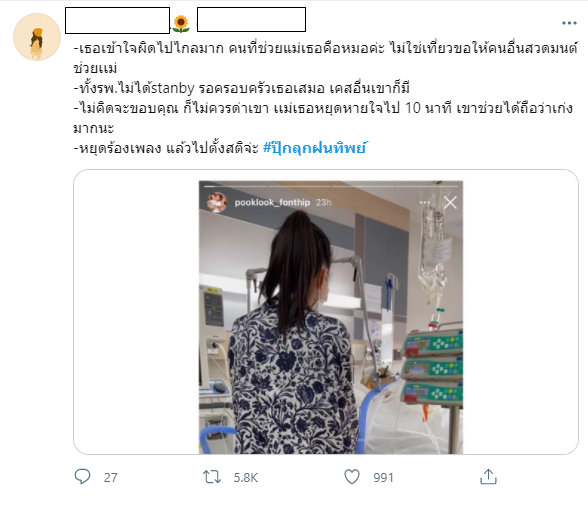Click the display name before the sunflower

point(117,20)
